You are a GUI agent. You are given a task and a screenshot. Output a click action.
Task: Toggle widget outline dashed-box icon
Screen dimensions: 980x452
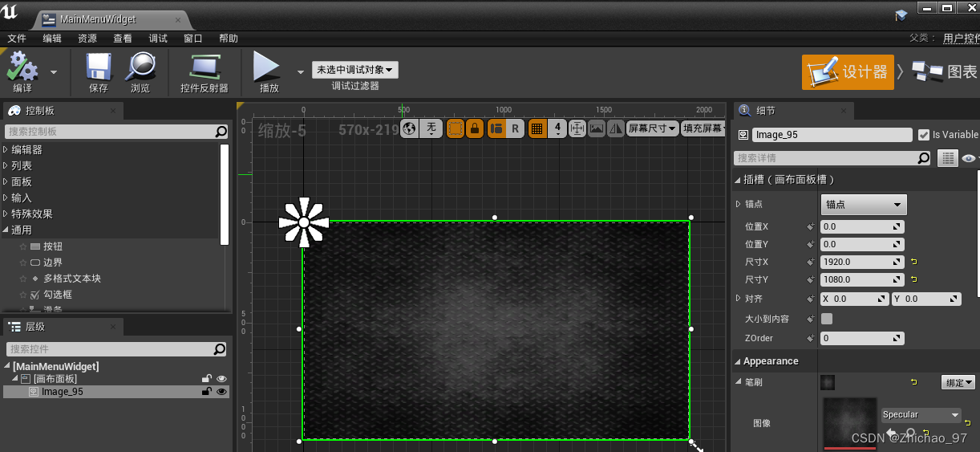tap(456, 128)
